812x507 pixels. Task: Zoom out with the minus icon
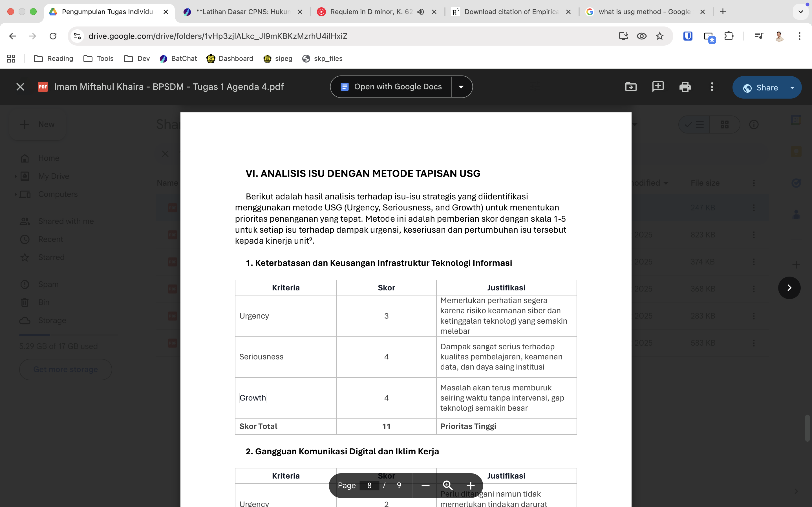425,485
